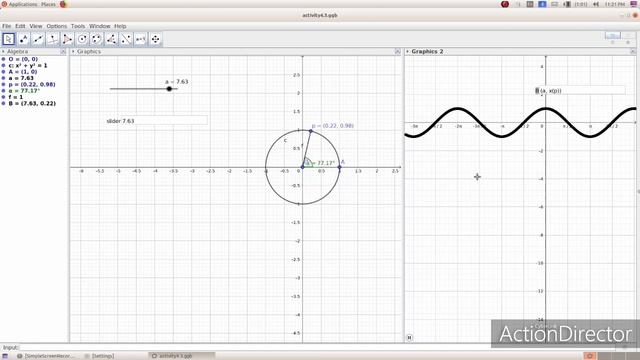Click the Bluetooth tray icon
Viewport: 640px width, 360px height.
click(x=542, y=4)
